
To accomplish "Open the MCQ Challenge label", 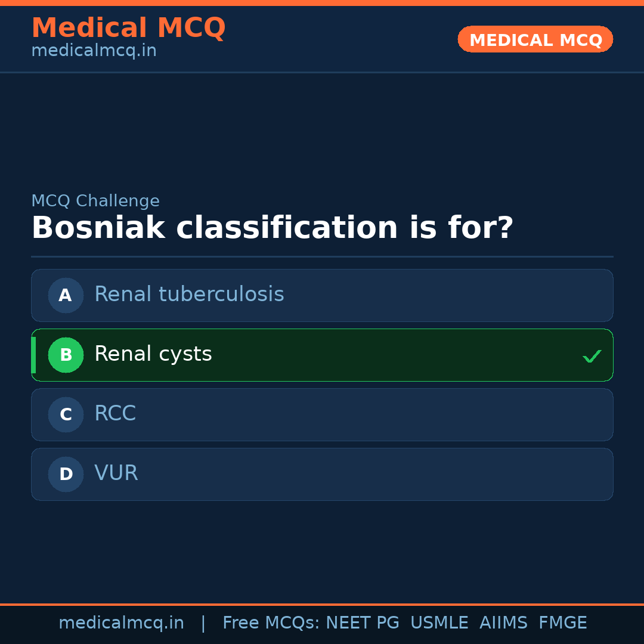I will (x=95, y=201).
